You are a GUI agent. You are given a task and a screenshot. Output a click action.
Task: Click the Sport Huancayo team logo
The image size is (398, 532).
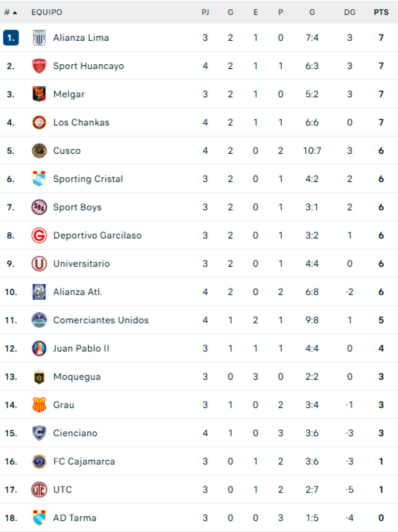[39, 66]
